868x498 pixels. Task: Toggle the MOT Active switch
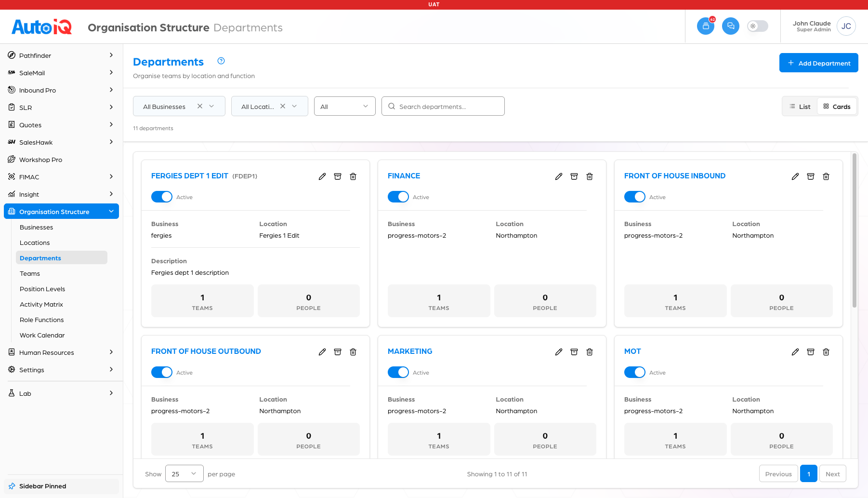click(635, 372)
